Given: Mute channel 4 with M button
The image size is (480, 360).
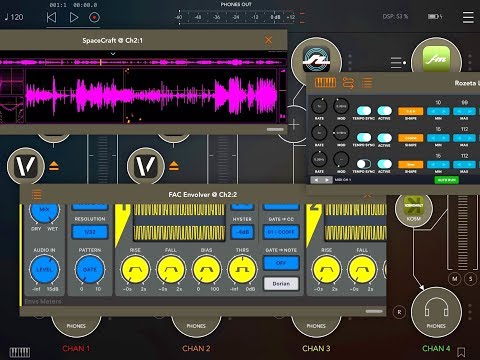Looking at the screenshot, I should coord(454,279).
